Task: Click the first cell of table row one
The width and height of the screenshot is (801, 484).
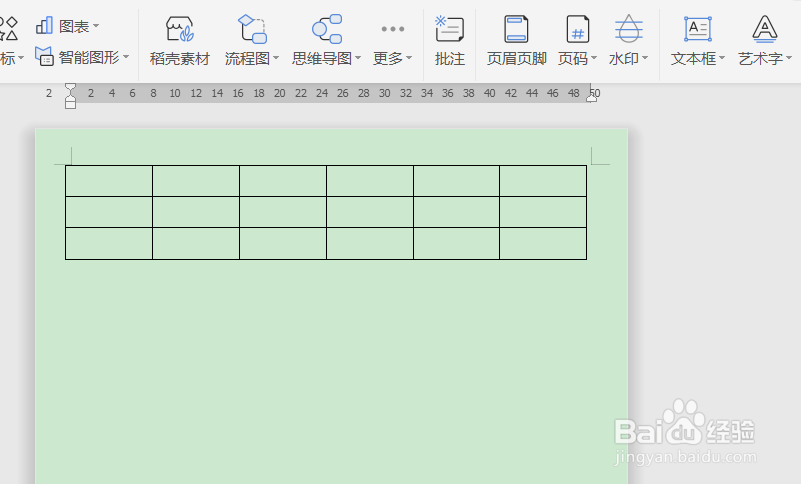Action: 109,181
